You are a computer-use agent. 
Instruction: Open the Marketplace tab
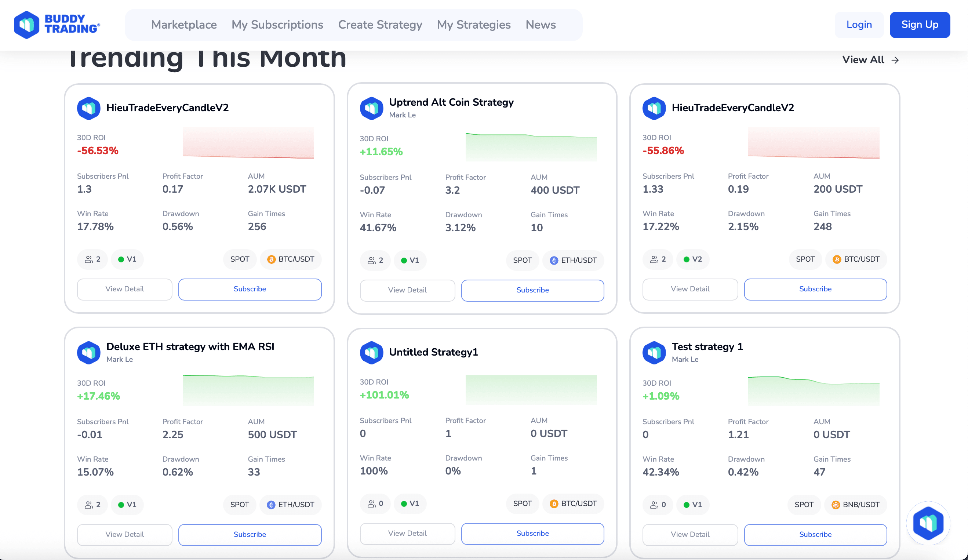pyautogui.click(x=183, y=25)
